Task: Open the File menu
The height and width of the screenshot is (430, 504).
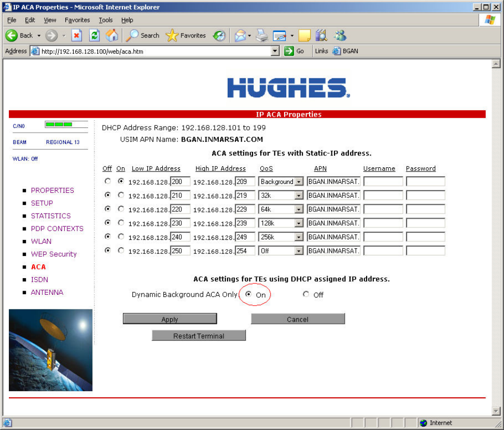Action: pyautogui.click(x=11, y=20)
